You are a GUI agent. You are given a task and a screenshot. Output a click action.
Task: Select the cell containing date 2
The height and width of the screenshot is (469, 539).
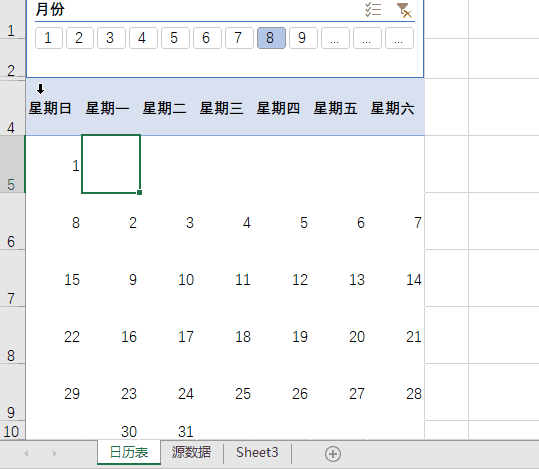click(x=111, y=221)
